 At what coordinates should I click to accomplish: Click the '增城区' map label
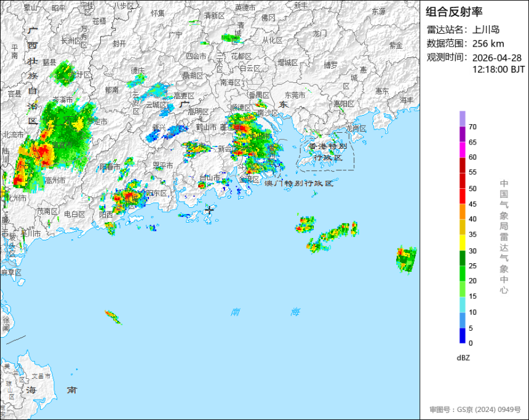pos(288,63)
